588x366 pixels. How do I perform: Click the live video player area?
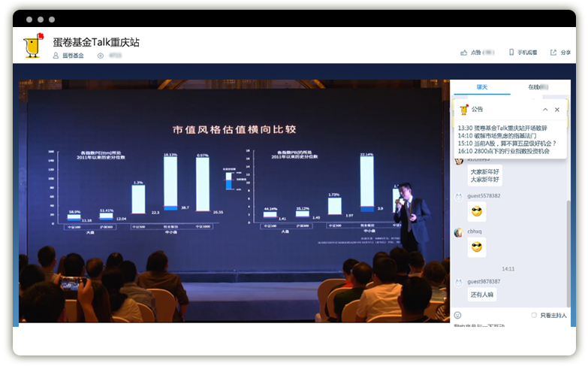pos(234,201)
